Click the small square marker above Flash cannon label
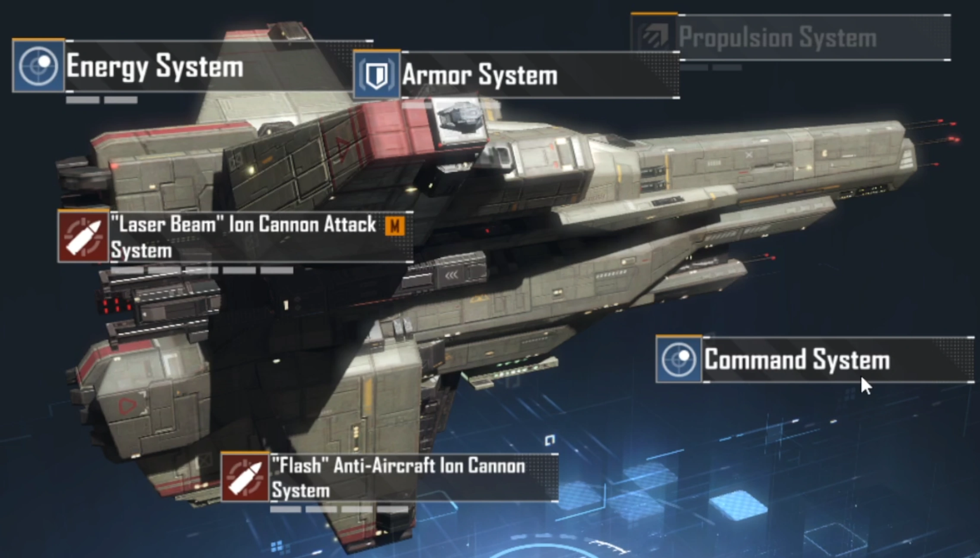 550,440
